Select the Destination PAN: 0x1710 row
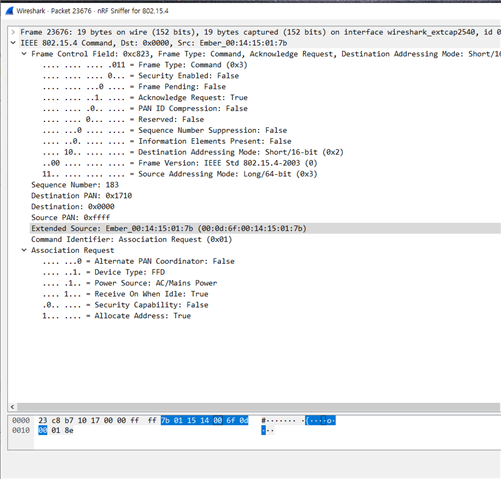 click(82, 196)
